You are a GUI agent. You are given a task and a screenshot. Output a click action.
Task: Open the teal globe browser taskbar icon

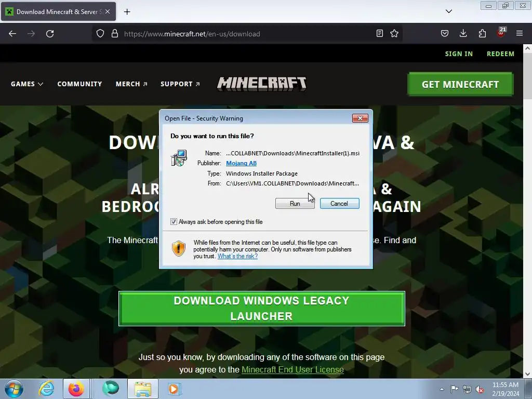click(x=111, y=389)
